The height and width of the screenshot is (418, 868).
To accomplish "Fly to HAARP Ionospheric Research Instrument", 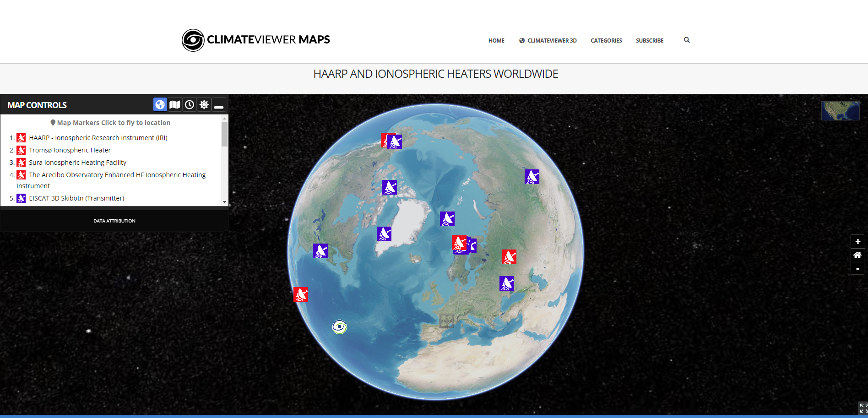I will (98, 138).
